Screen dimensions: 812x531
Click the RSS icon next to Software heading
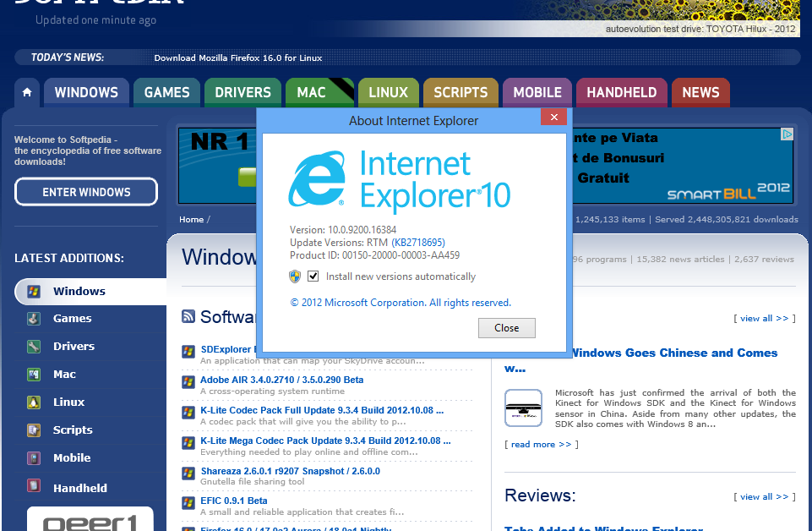click(x=188, y=317)
